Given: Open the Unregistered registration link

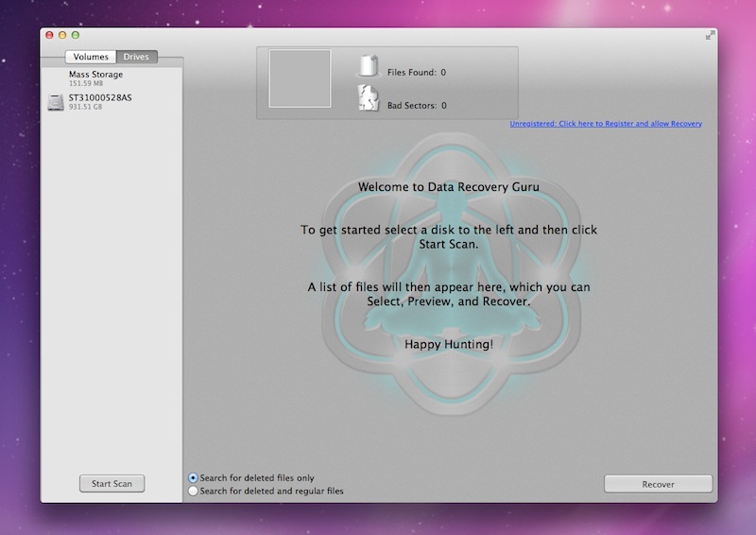Looking at the screenshot, I should [x=606, y=124].
